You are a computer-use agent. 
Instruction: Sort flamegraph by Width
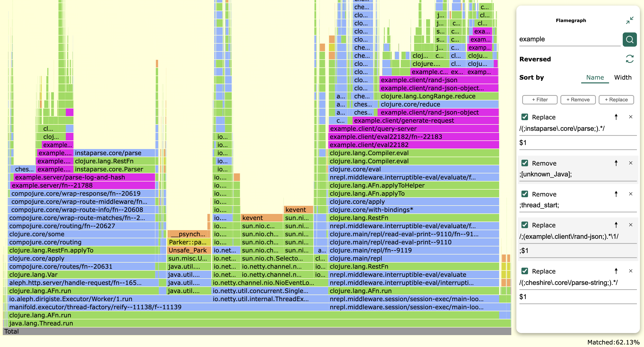pyautogui.click(x=622, y=78)
